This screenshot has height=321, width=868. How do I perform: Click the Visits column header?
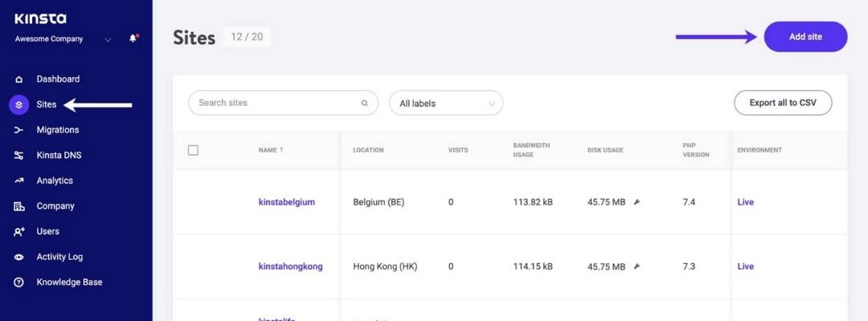[x=458, y=150]
